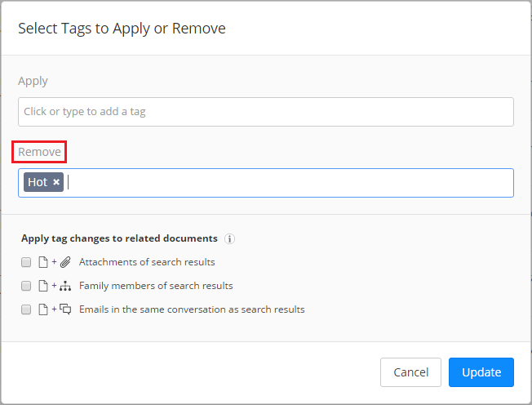
Task: Open the Apply tag field to add a tag
Action: (266, 112)
